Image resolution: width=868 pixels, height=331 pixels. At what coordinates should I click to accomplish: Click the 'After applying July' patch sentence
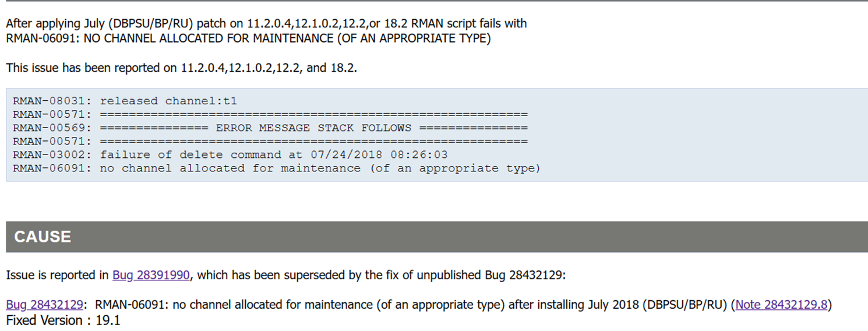coord(266,24)
